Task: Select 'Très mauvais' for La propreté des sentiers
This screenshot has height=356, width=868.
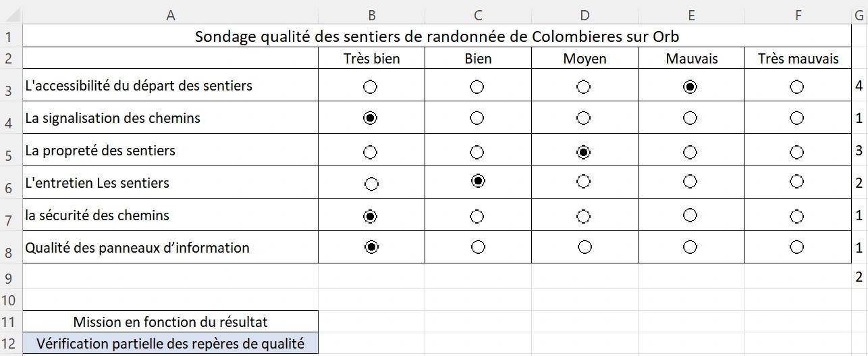Action: 796,151
